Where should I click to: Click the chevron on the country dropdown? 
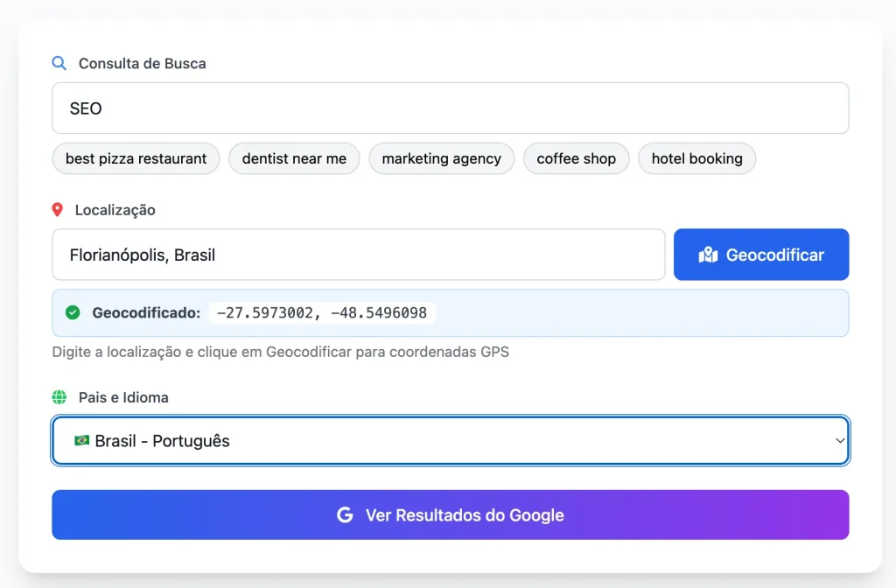[839, 440]
